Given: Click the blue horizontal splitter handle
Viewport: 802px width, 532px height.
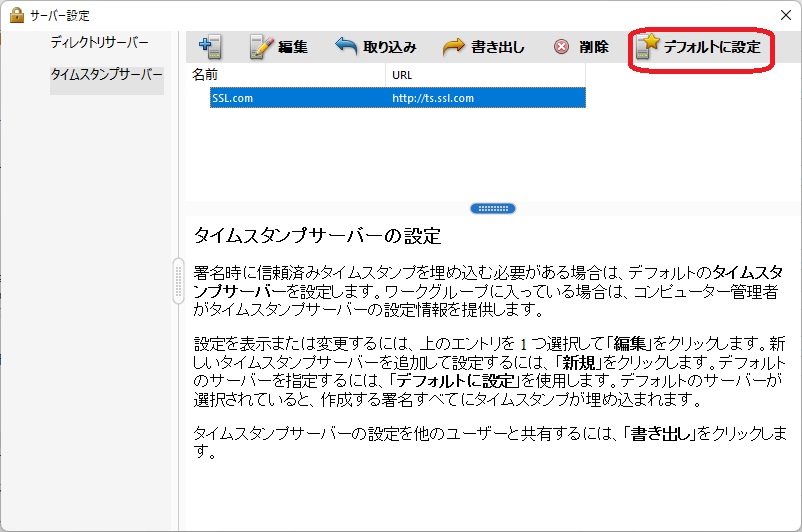Looking at the screenshot, I should tap(493, 208).
